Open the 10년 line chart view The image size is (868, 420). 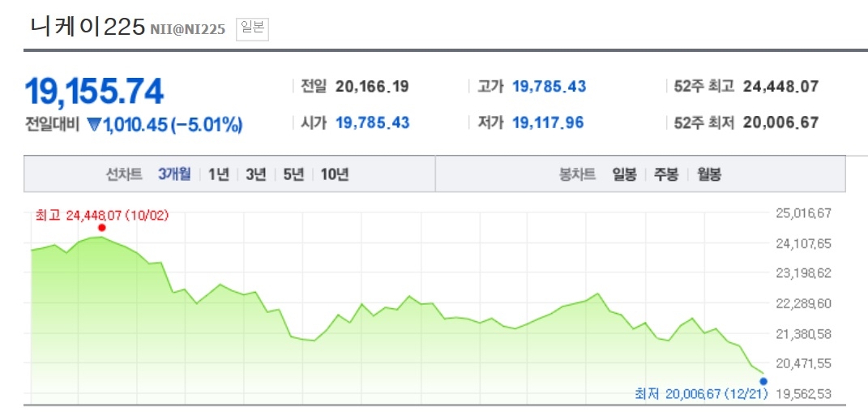[335, 174]
